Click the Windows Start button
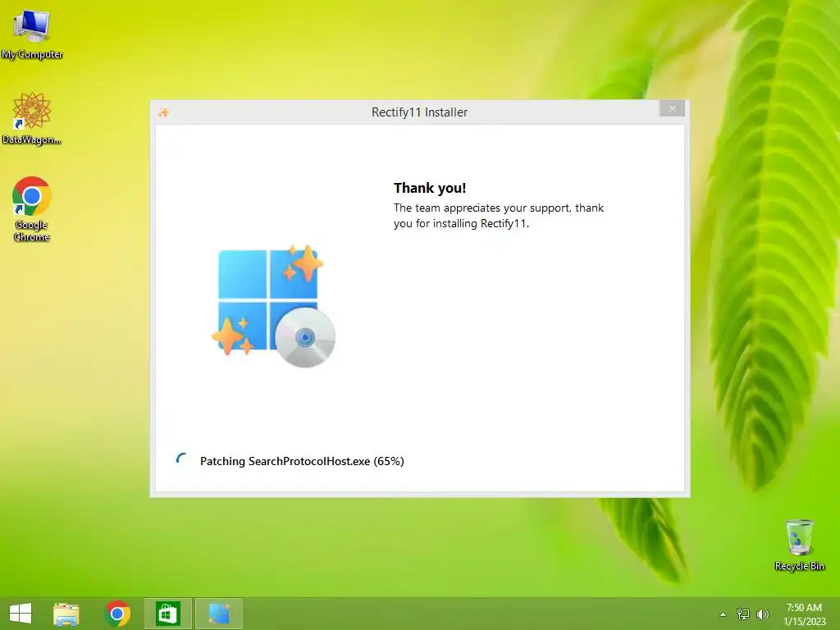840x630 pixels. pos(21,614)
